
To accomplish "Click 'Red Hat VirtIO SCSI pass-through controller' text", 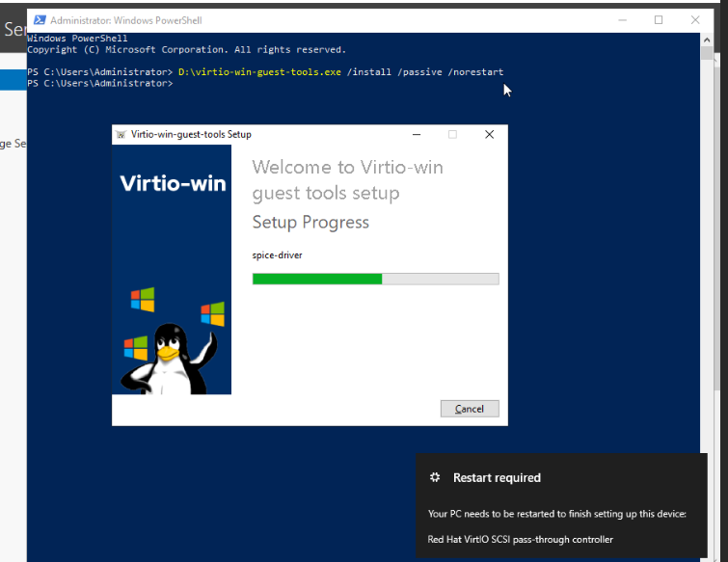I will (520, 539).
